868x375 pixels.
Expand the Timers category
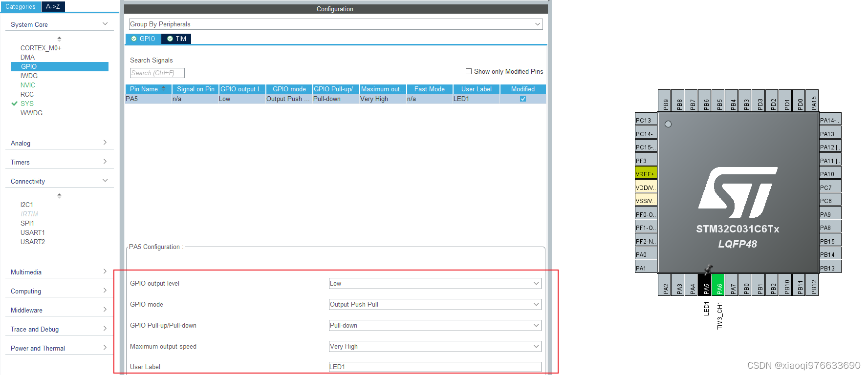point(59,162)
